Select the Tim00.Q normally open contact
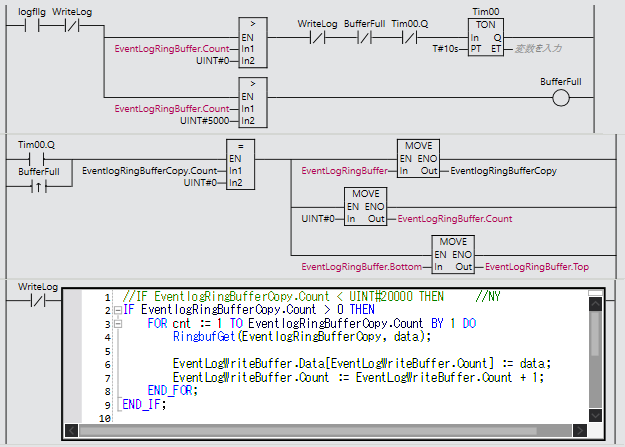Viewport: 625px width, 447px height. tap(38, 159)
